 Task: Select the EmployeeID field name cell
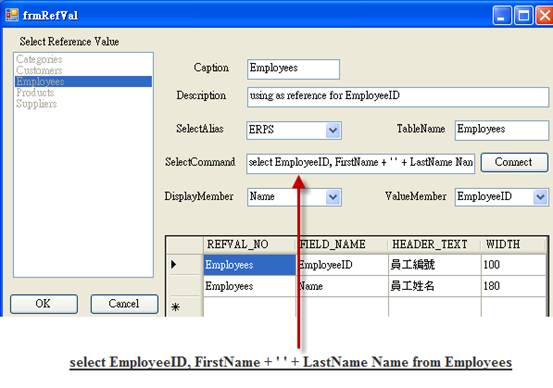point(342,265)
